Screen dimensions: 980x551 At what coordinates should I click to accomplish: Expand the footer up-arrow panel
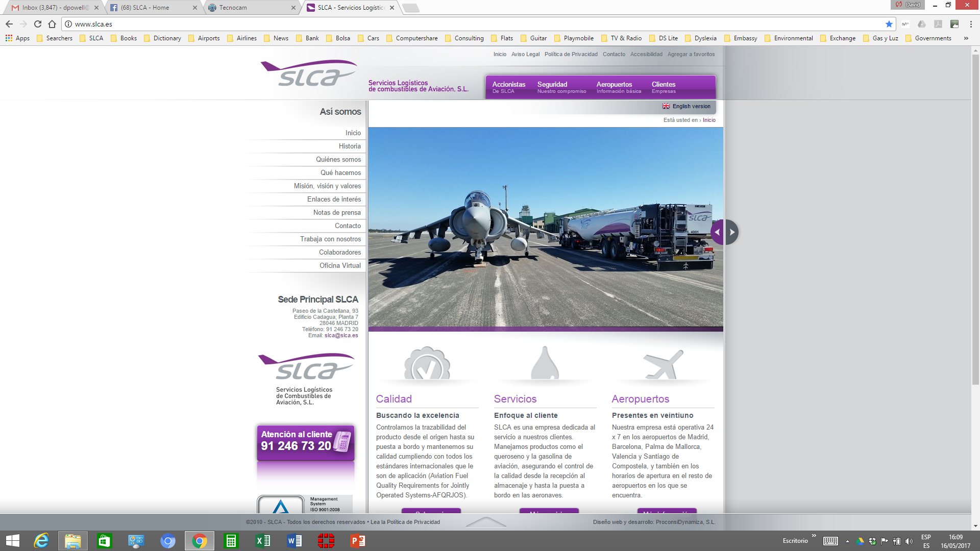click(x=486, y=522)
